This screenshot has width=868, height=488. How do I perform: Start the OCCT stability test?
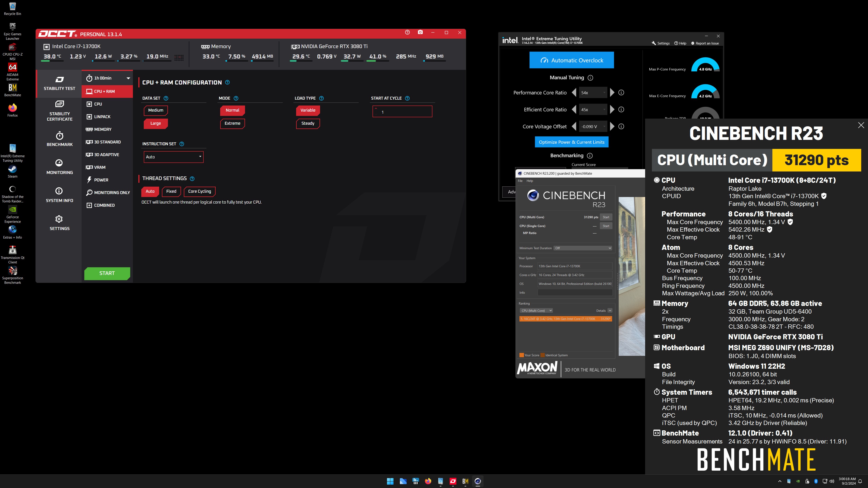(107, 273)
